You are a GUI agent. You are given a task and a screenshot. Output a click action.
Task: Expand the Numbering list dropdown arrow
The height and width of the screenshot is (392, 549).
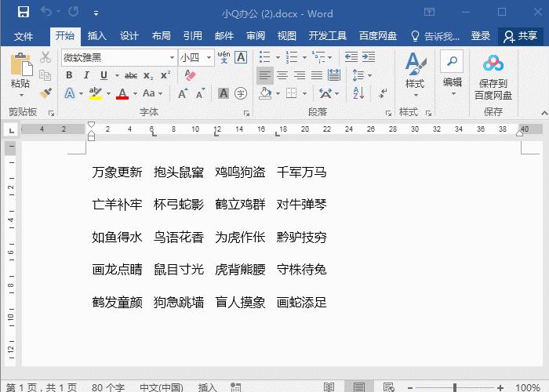[304, 57]
